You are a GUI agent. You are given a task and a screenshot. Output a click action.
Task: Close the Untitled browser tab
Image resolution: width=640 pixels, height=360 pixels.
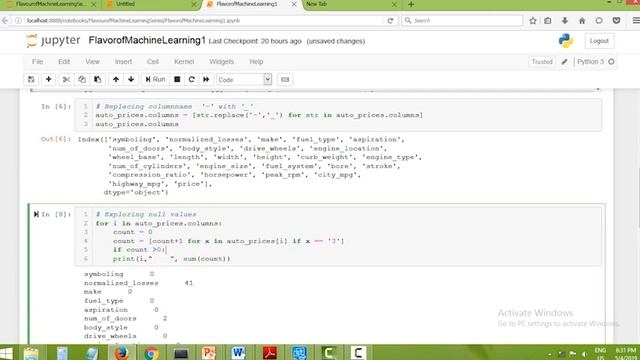194,4
